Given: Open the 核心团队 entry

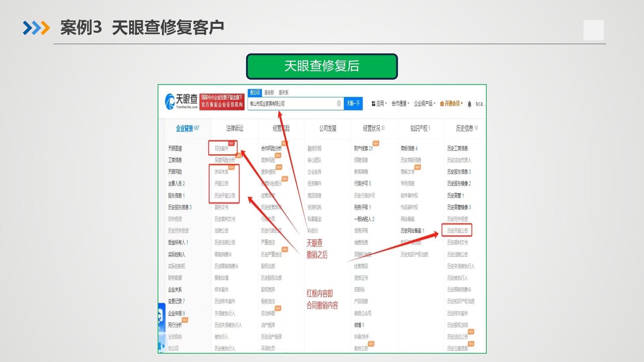Looking at the screenshot, I should click(314, 160).
